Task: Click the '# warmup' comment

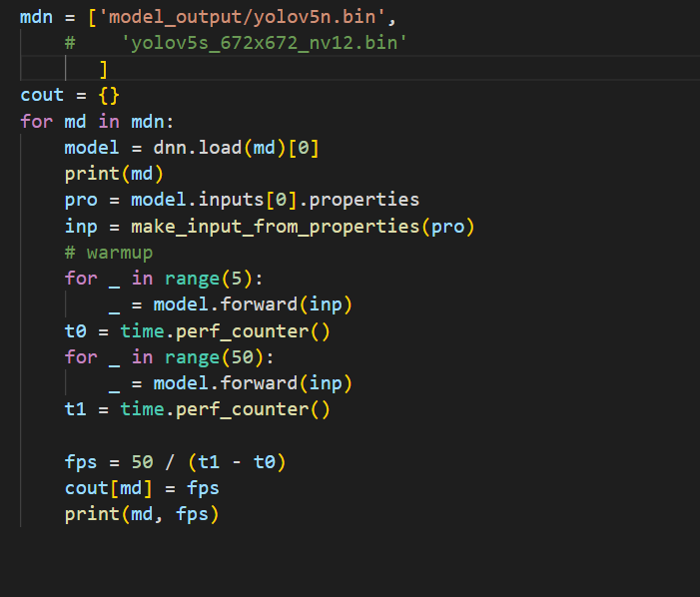Action: point(109,253)
